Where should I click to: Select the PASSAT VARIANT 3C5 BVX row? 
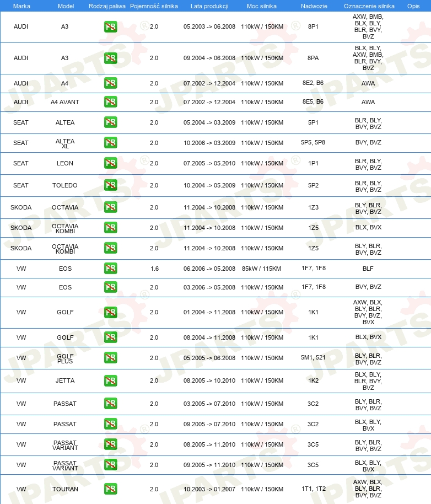click(x=215, y=465)
